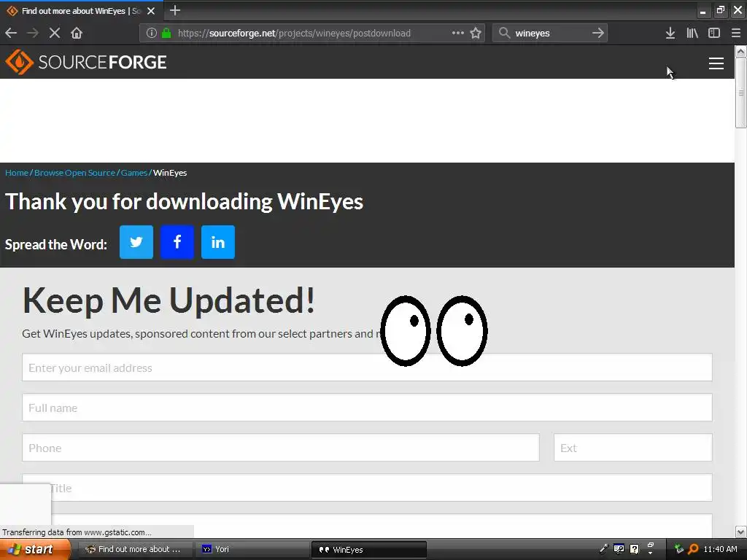Click the 'Thank you for downloading WinEyes' heading
747x560 pixels.
tap(184, 201)
